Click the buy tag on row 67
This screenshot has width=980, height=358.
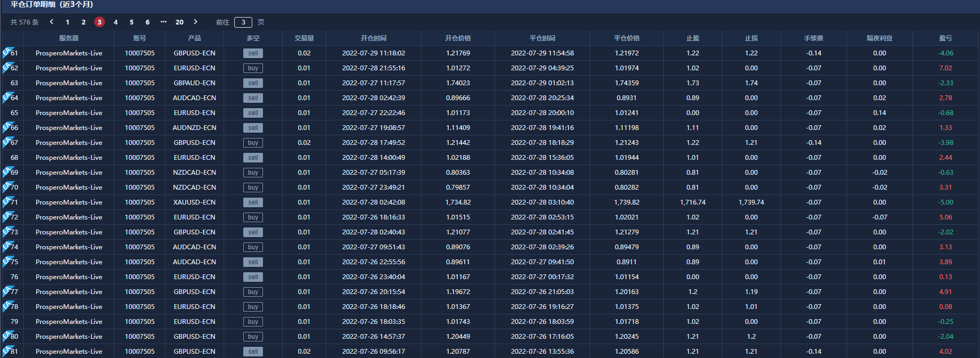click(253, 143)
